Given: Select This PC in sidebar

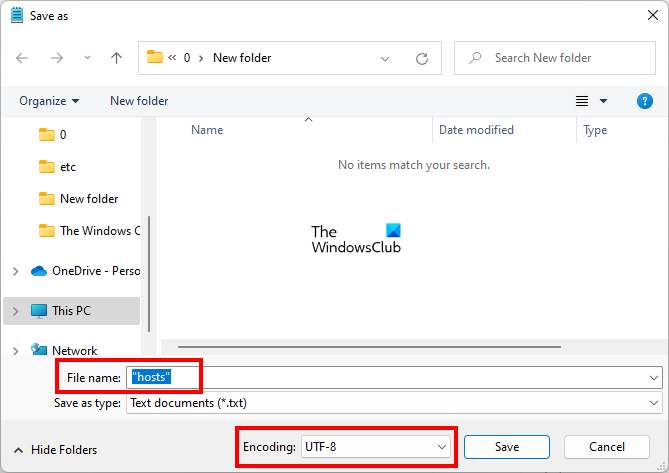Looking at the screenshot, I should 71,311.
